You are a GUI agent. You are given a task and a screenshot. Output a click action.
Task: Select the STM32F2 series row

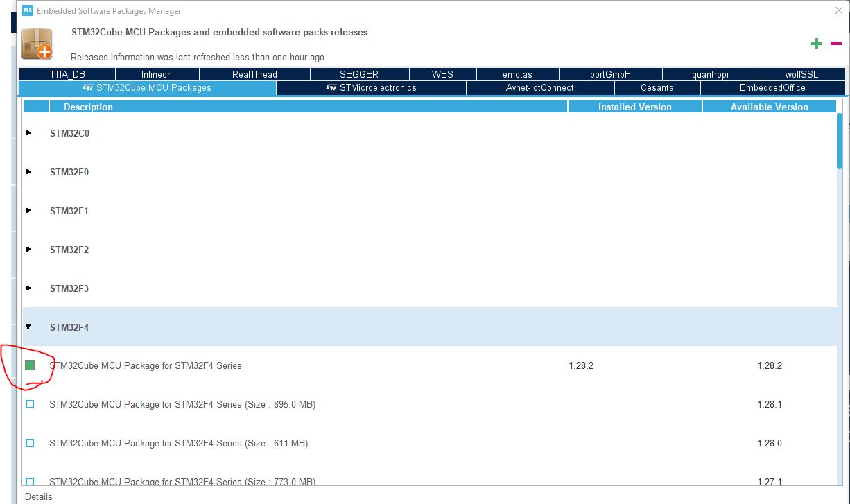(69, 250)
